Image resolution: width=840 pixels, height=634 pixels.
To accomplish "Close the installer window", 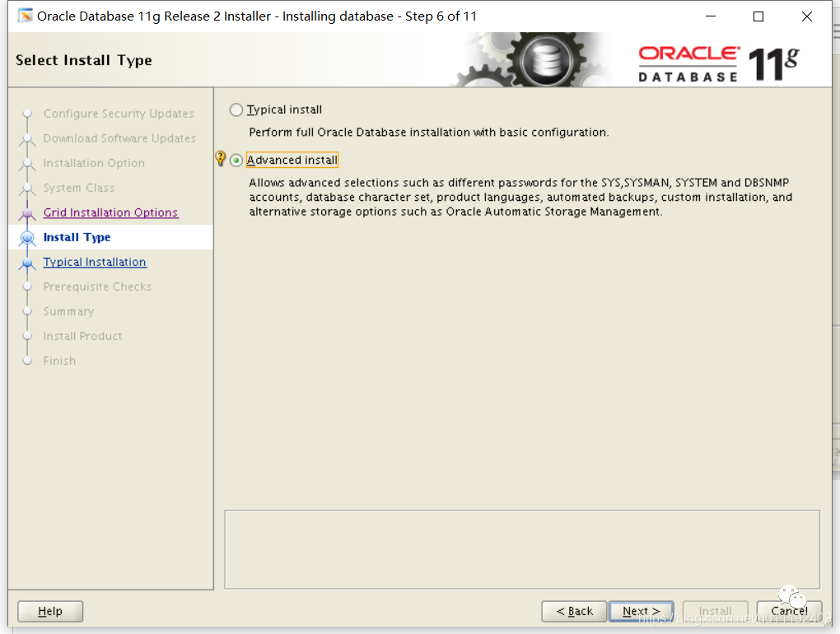I will (807, 16).
